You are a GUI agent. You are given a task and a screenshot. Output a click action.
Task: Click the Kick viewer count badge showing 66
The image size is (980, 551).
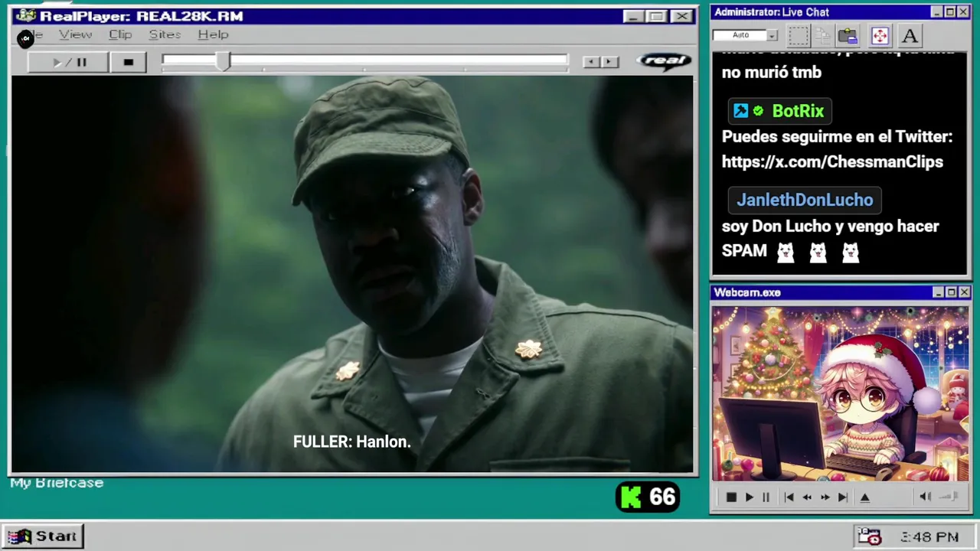(x=648, y=497)
